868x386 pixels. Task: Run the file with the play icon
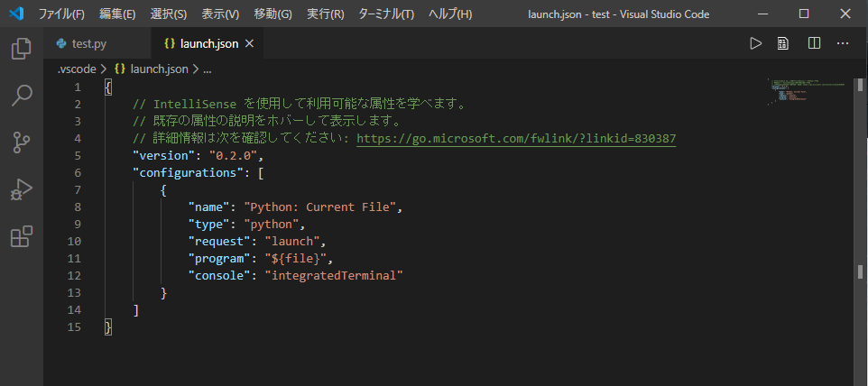pyautogui.click(x=755, y=43)
